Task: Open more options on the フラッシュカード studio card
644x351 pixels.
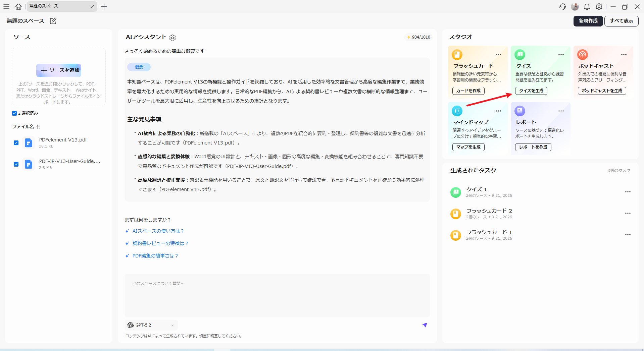Action: (x=498, y=55)
